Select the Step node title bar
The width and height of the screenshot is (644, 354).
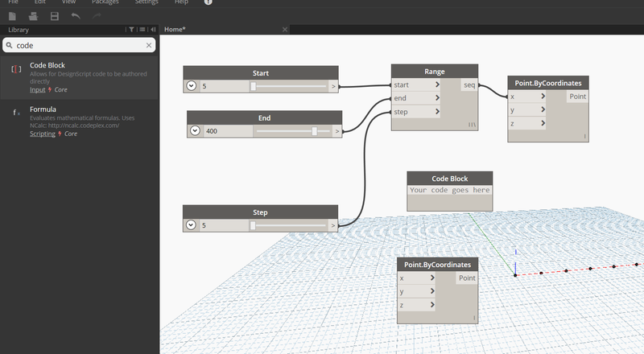coord(260,212)
